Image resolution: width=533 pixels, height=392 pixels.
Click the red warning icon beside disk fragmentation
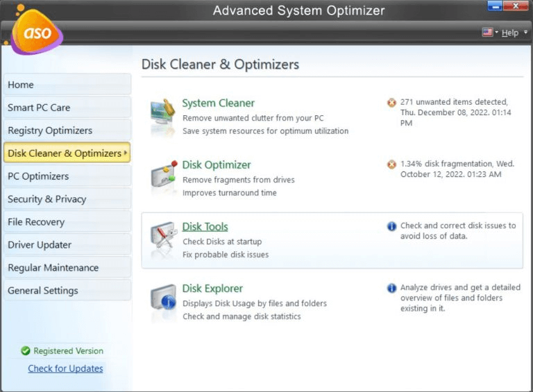coord(391,164)
